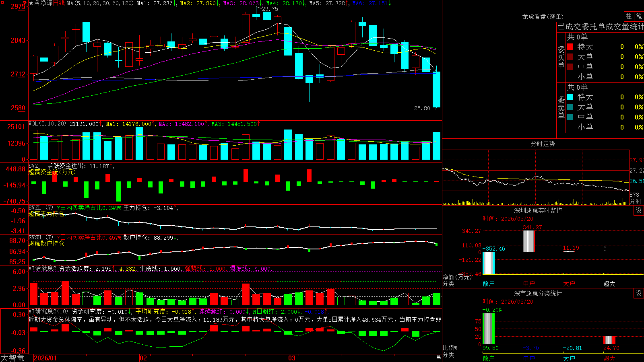Click the 散户 category under 深市超赢分类统计
Viewport: 644px width, 362px height.
[x=489, y=358]
